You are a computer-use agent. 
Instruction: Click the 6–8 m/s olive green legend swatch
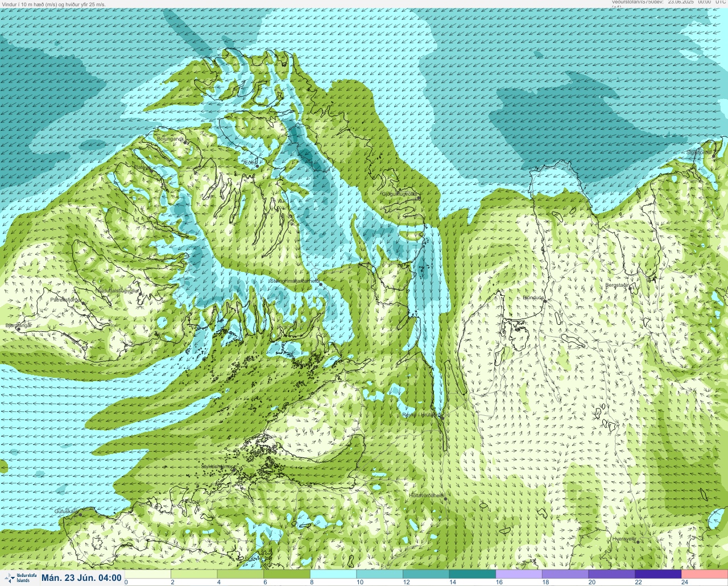click(287, 574)
